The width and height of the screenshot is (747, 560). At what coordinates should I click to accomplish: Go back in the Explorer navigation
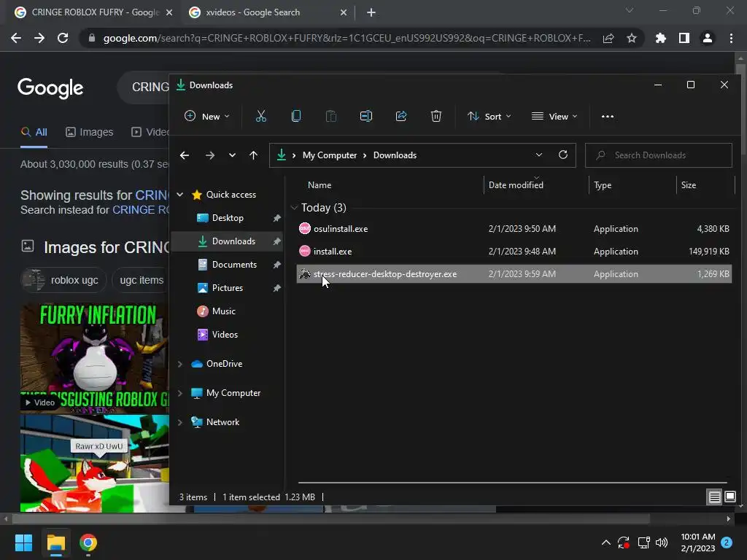(x=185, y=155)
